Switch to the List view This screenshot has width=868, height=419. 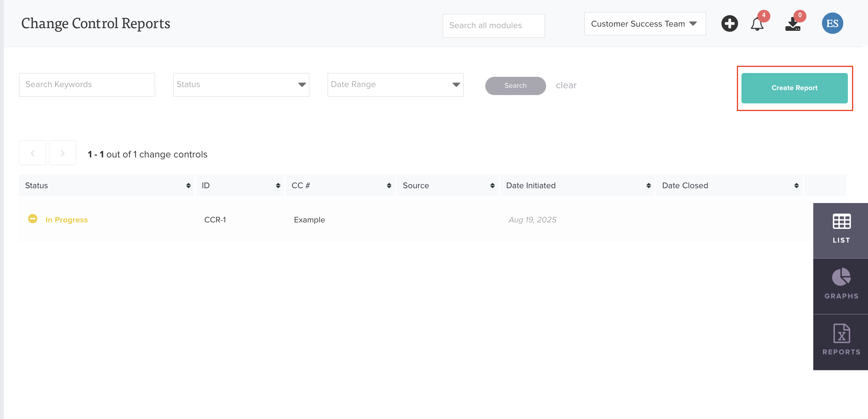[841, 230]
